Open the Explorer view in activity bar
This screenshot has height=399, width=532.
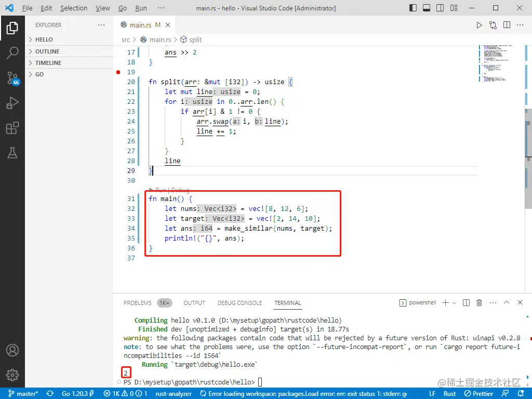12,28
